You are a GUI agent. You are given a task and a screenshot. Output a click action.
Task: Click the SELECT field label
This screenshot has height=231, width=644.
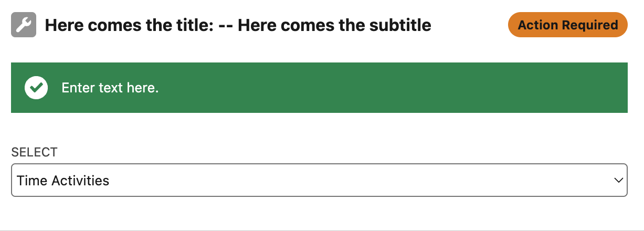35,152
